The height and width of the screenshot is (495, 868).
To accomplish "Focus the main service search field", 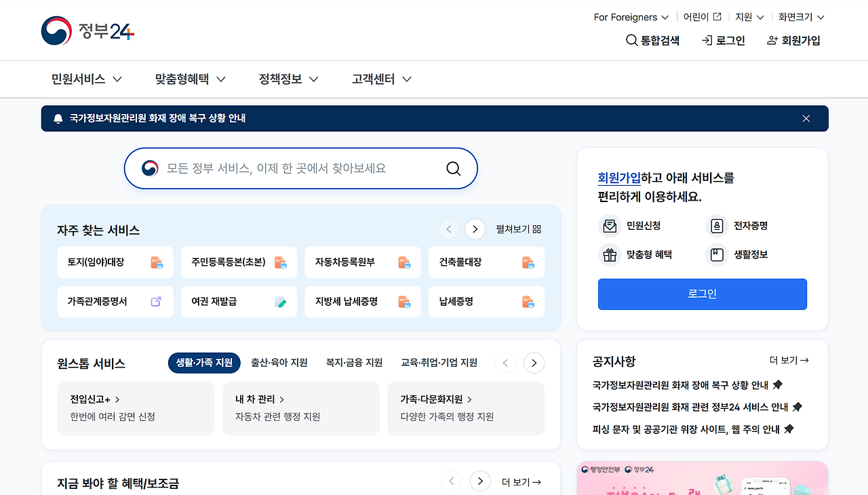I will point(301,168).
